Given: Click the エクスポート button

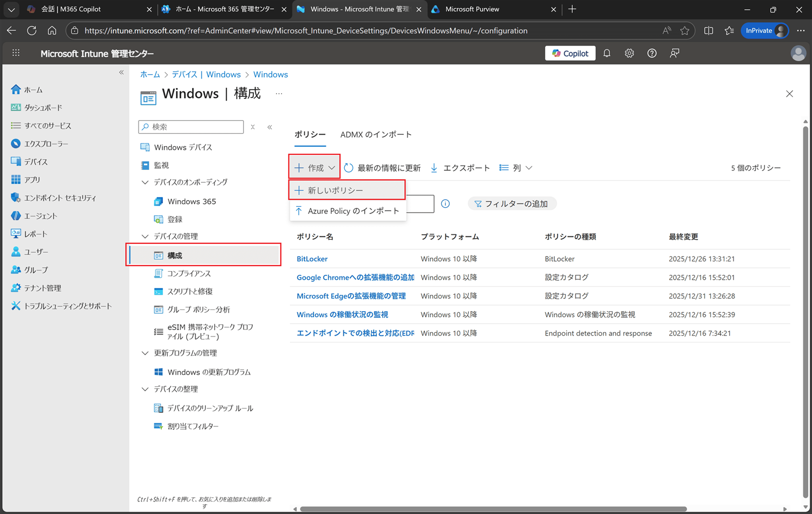Looking at the screenshot, I should point(460,168).
